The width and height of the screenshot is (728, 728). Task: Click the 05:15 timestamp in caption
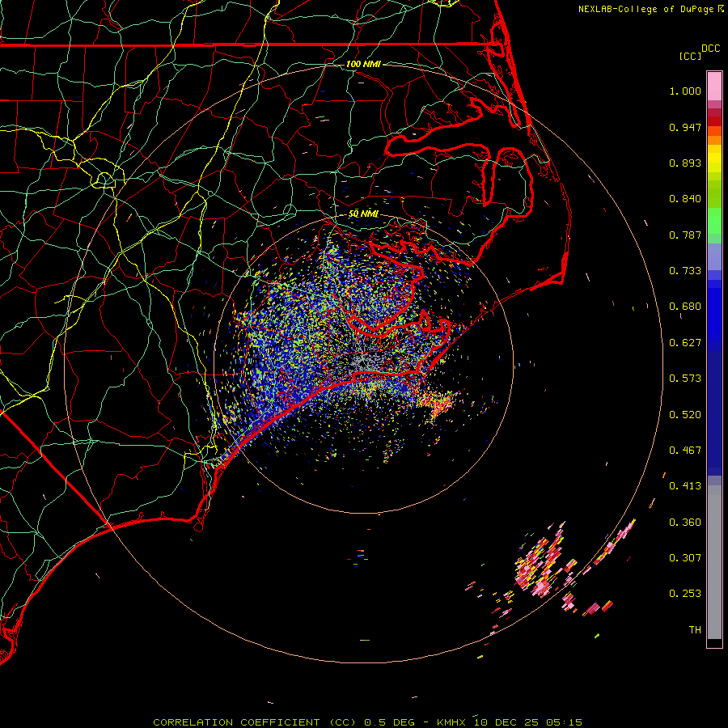(x=564, y=722)
